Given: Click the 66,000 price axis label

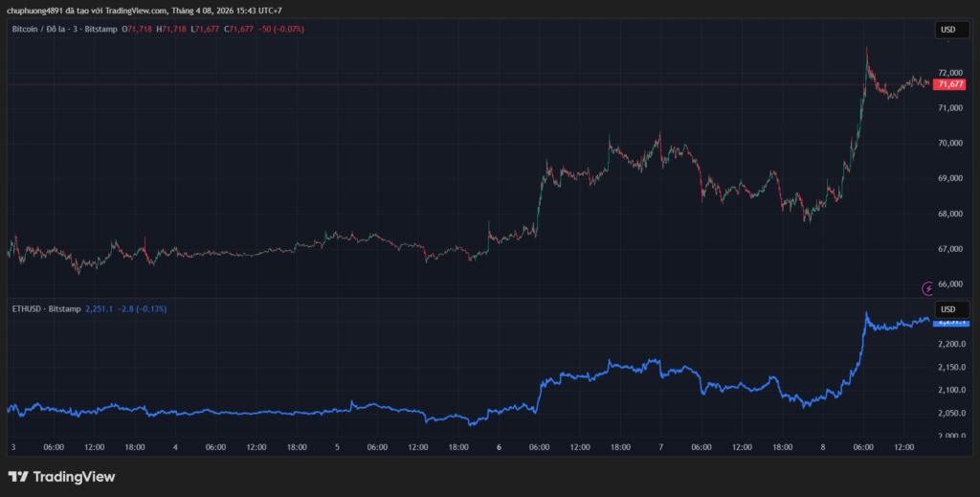Looking at the screenshot, I should pyautogui.click(x=949, y=284).
